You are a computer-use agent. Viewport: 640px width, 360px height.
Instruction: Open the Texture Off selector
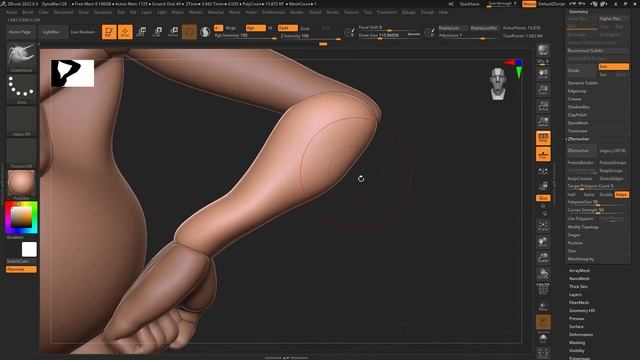[x=21, y=153]
